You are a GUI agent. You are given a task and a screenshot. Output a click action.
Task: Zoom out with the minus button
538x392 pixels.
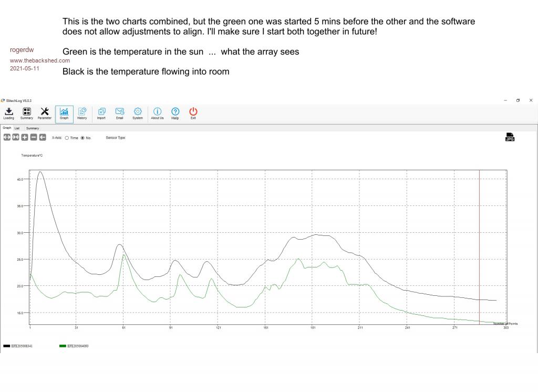tap(34, 137)
